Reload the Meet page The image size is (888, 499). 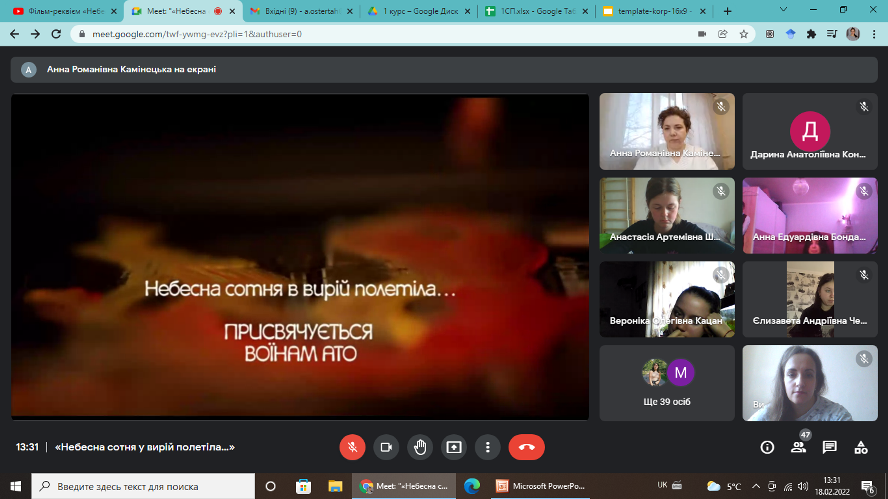[56, 34]
